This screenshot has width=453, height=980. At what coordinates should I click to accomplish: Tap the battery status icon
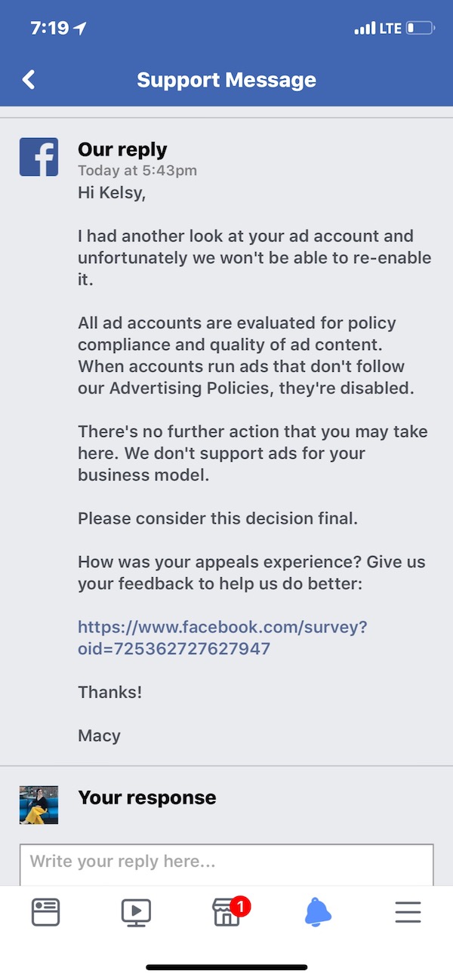[x=421, y=29]
